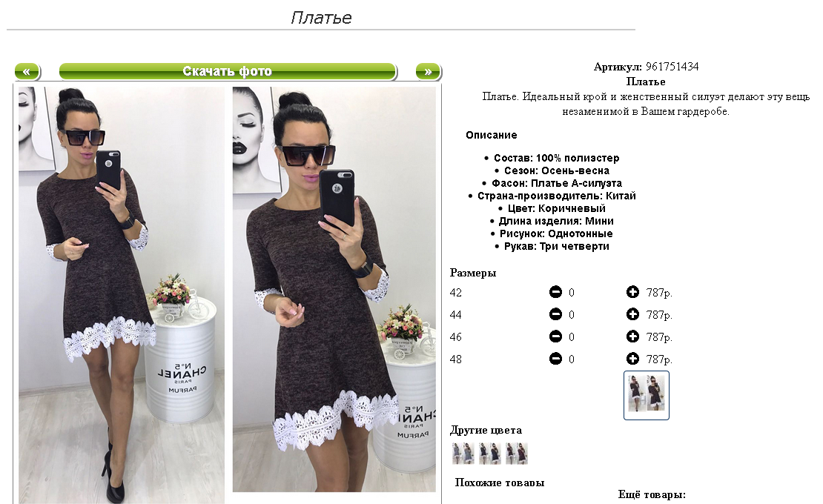
Task: Go to previous photo with « button
Action: pos(27,71)
